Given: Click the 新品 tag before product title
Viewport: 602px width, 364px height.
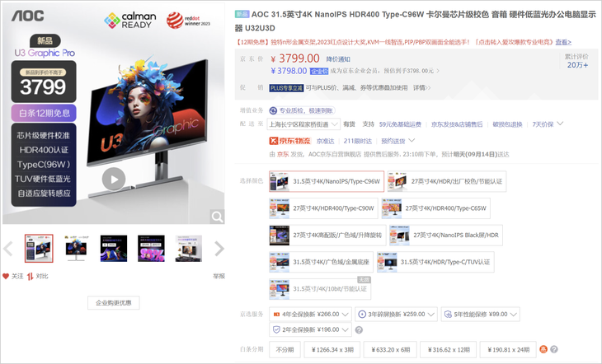Looking at the screenshot, I should [242, 14].
